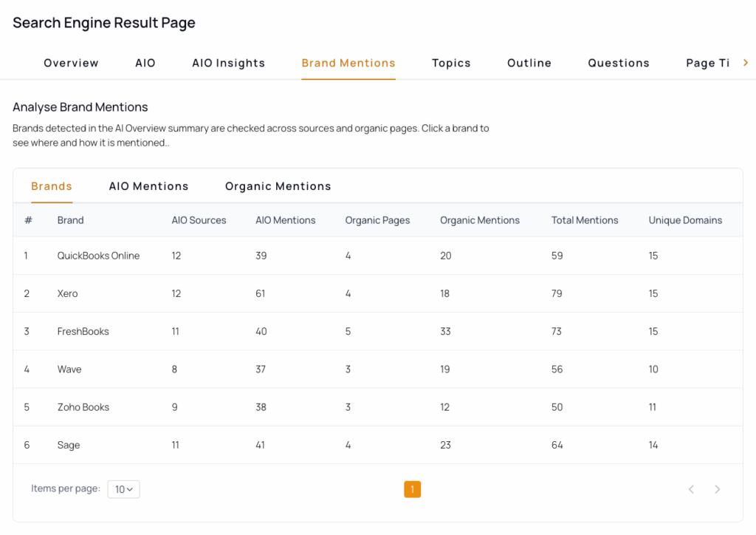Viewport: 756px width, 535px height.
Task: Click Wave's Unique Domains value 10
Action: click(653, 369)
